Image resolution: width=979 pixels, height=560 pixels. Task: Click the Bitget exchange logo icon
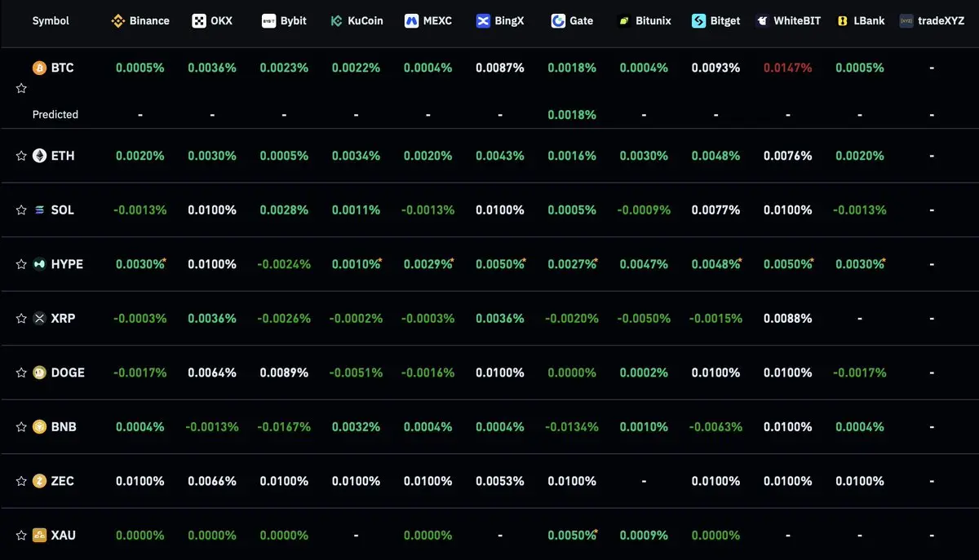[698, 20]
